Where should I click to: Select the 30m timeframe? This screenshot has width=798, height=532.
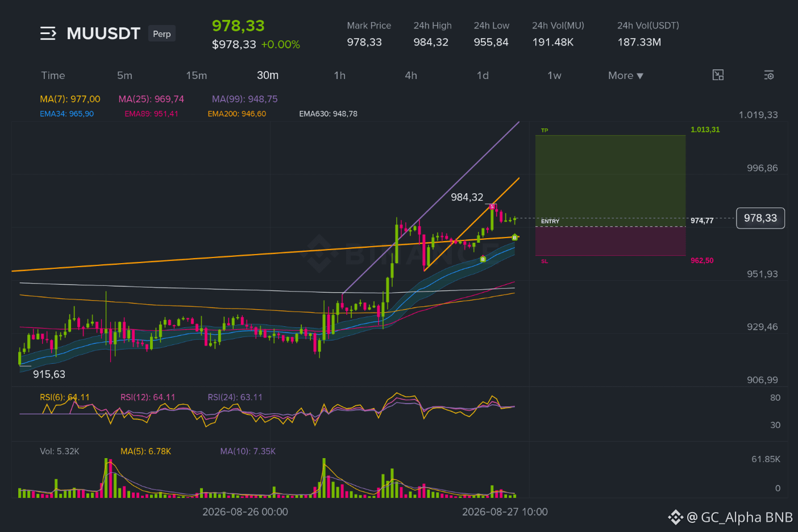pos(268,76)
